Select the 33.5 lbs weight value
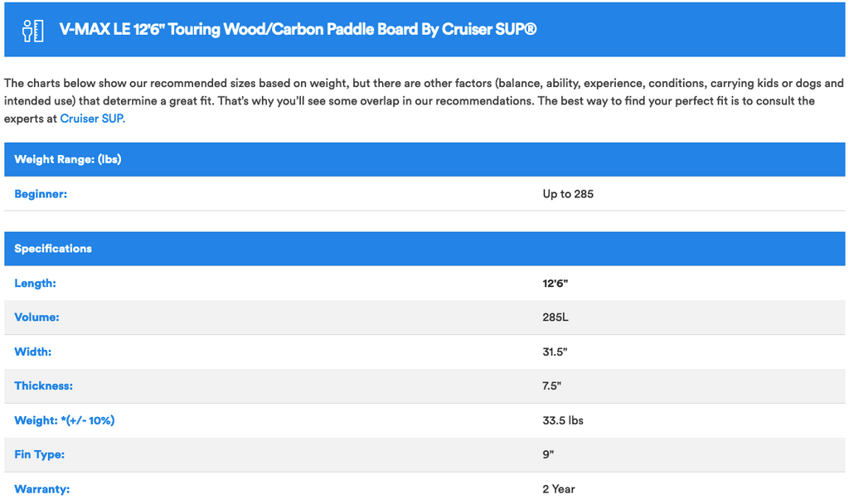This screenshot has height=504, width=849. [x=563, y=420]
